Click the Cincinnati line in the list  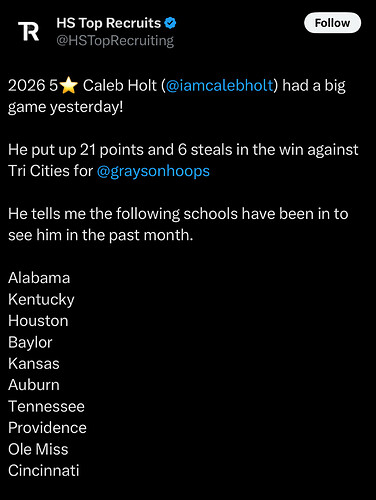coord(44,470)
